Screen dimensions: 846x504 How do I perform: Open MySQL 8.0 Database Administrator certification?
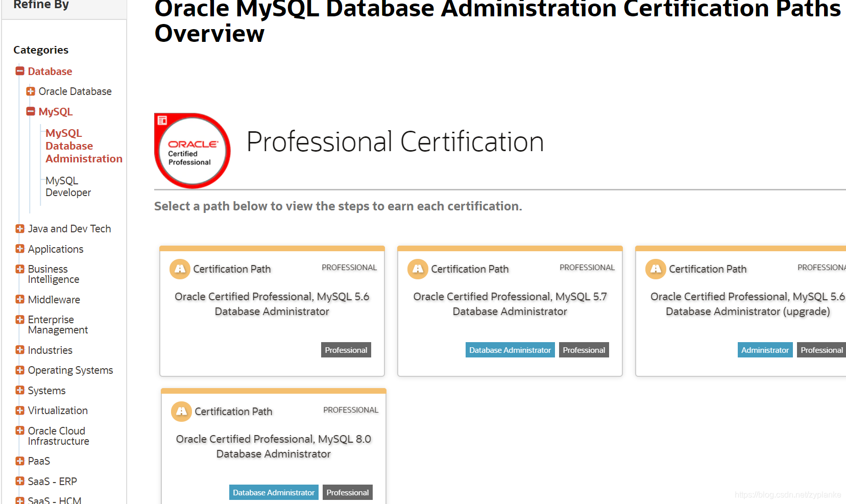point(274,446)
